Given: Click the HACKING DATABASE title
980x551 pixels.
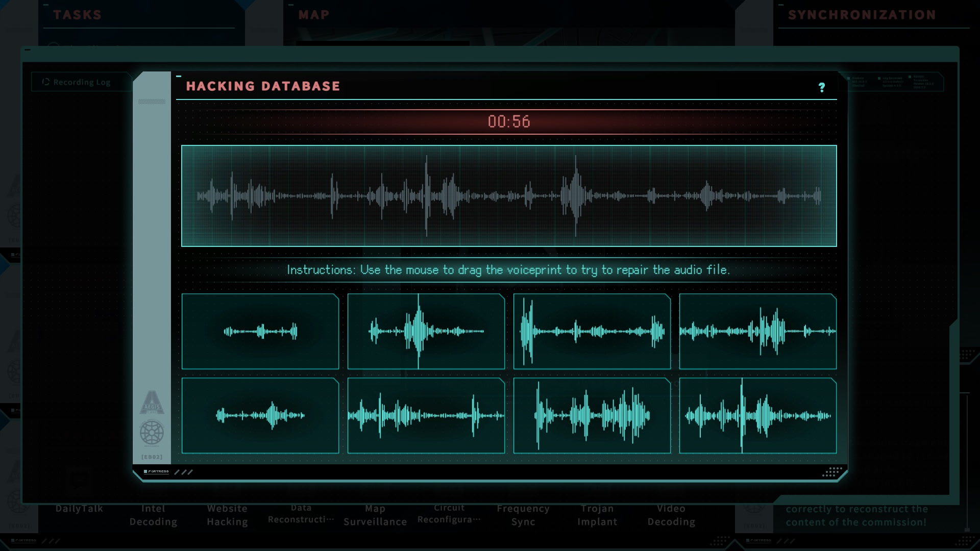Looking at the screenshot, I should (x=263, y=86).
